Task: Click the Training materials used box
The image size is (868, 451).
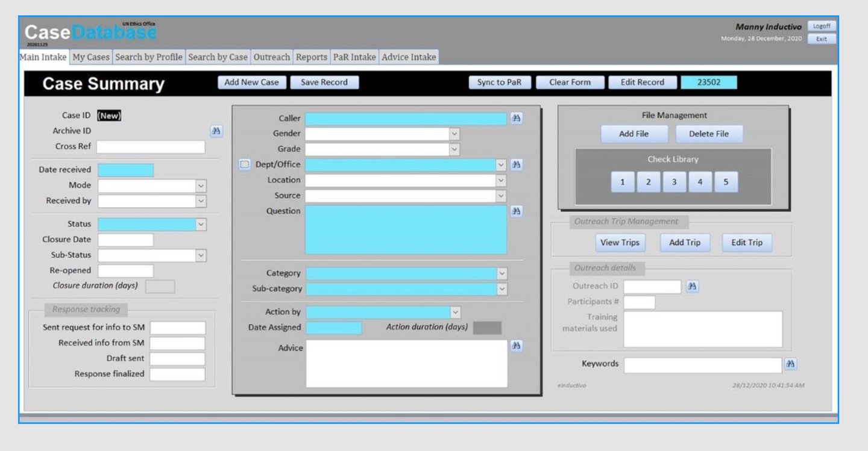Action: point(703,329)
